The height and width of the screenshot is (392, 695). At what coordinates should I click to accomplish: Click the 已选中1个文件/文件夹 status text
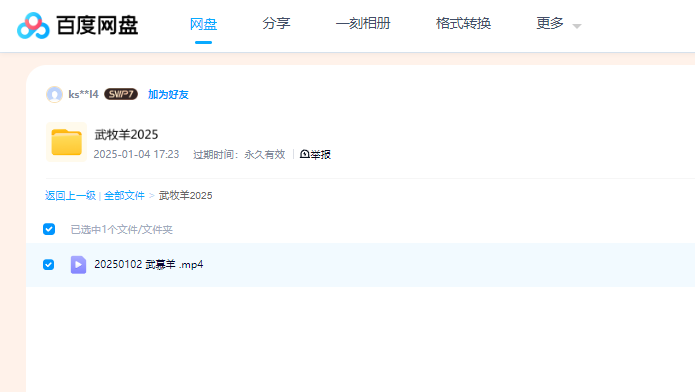[121, 229]
